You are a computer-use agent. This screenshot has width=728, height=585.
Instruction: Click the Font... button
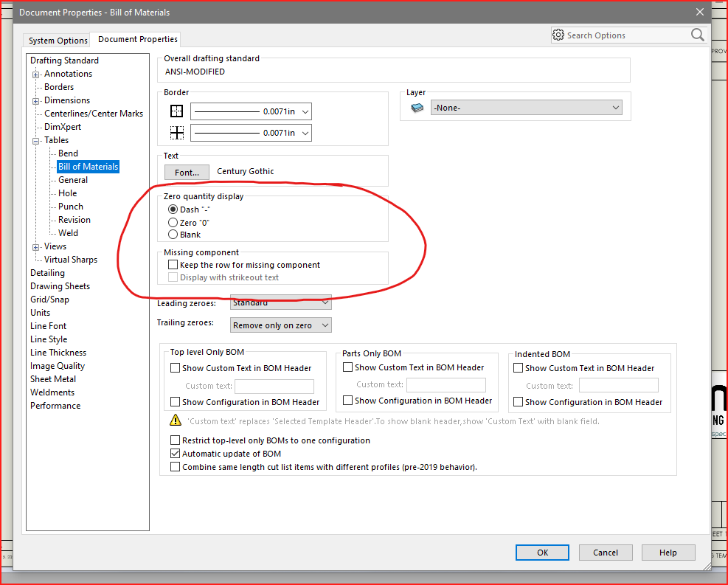click(x=187, y=172)
